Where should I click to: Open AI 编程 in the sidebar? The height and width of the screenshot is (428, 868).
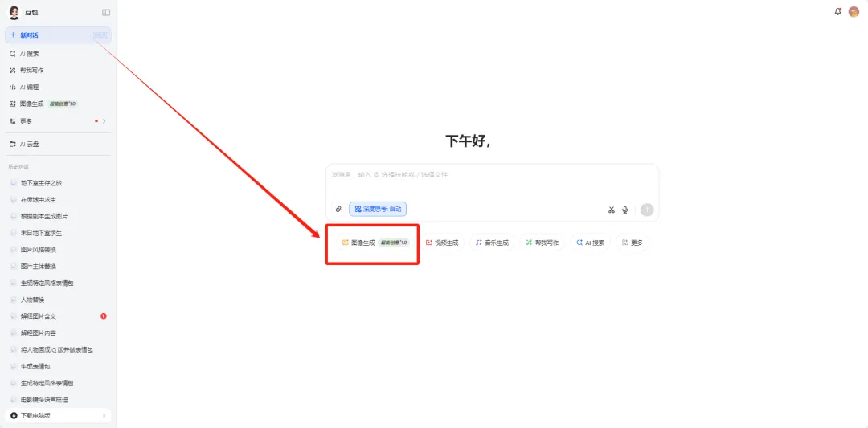(30, 87)
